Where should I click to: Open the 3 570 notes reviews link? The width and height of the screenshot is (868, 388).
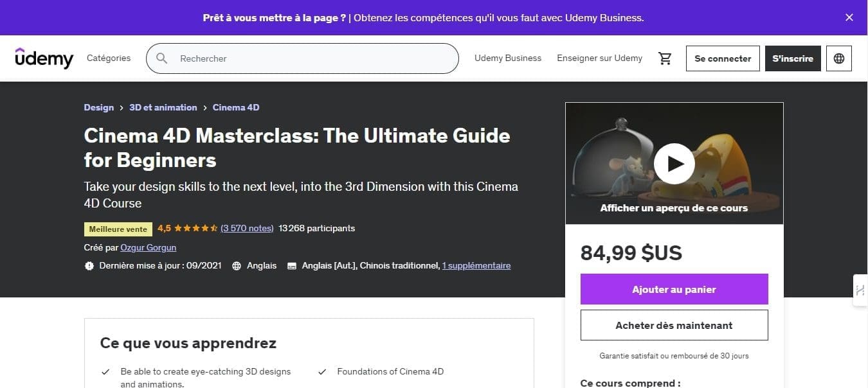point(247,228)
